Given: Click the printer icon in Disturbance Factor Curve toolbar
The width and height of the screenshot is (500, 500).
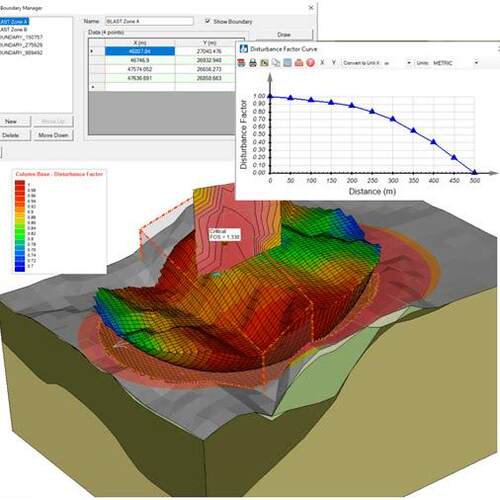Looking at the screenshot, I should click(x=253, y=62).
